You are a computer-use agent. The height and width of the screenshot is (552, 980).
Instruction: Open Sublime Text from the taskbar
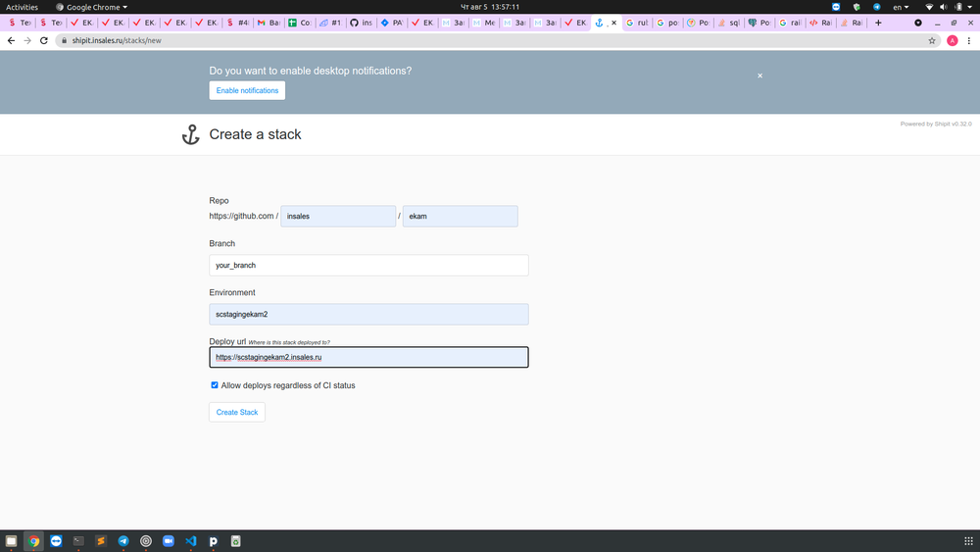pyautogui.click(x=101, y=541)
